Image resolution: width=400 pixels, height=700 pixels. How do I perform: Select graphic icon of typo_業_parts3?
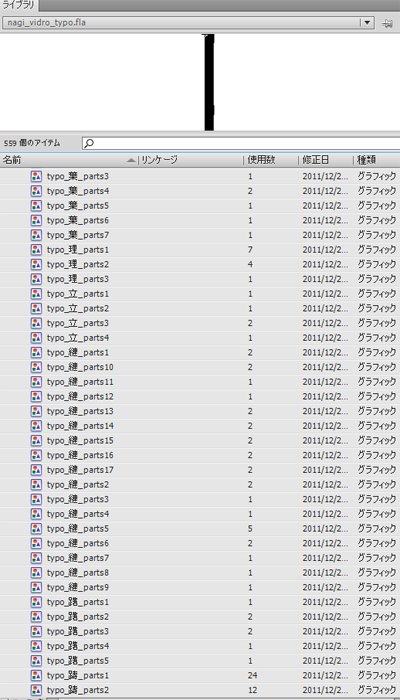point(36,176)
